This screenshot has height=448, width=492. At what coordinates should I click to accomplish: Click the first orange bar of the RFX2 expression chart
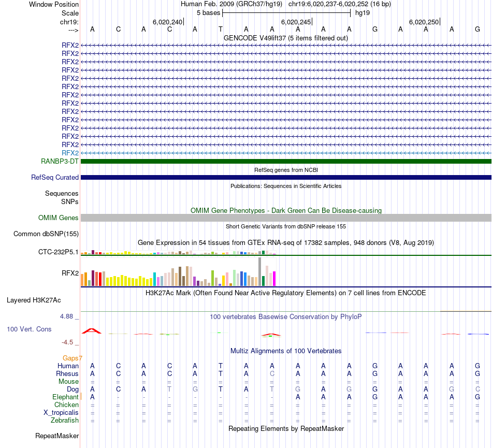pos(82,280)
